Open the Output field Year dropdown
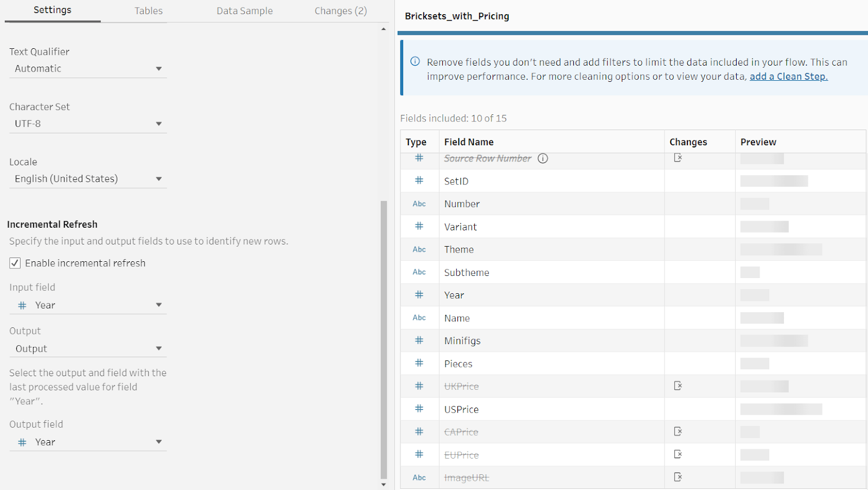The width and height of the screenshot is (868, 490). click(x=88, y=442)
